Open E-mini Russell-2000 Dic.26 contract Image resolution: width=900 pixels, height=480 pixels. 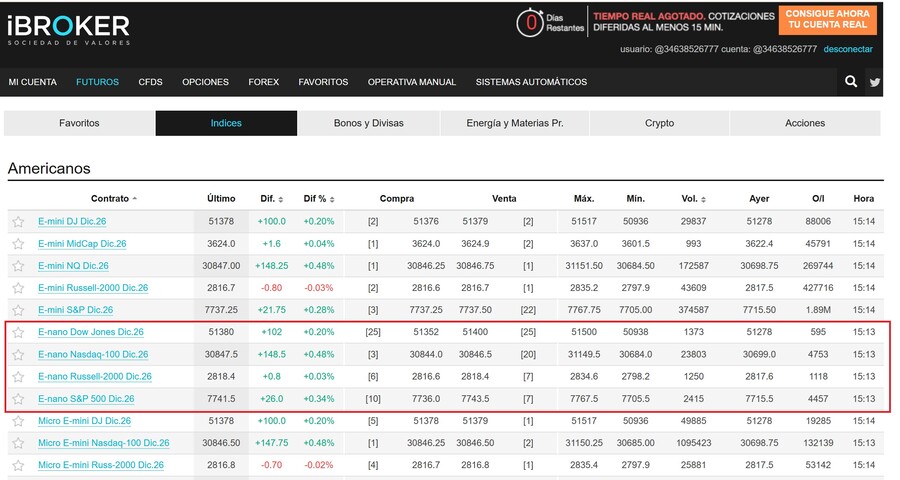(x=93, y=288)
